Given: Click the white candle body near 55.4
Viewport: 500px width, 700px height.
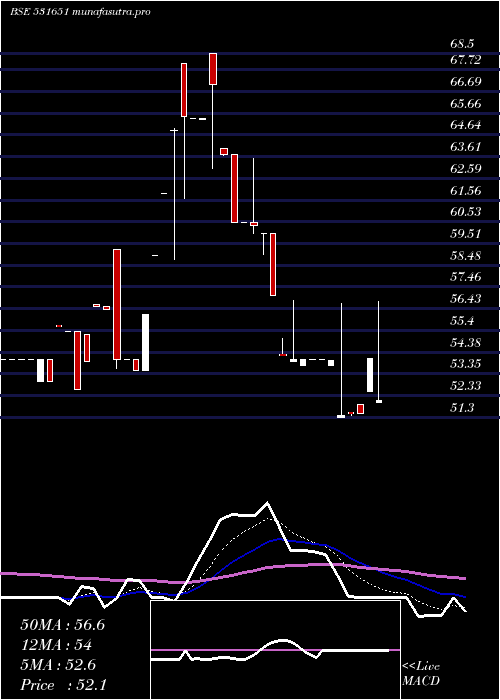Looking at the screenshot, I should click(146, 342).
